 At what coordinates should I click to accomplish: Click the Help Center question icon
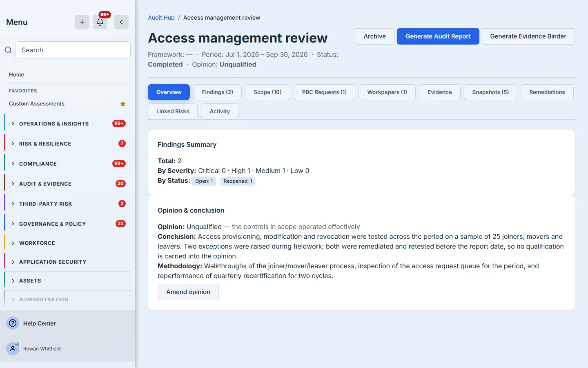[x=13, y=323]
